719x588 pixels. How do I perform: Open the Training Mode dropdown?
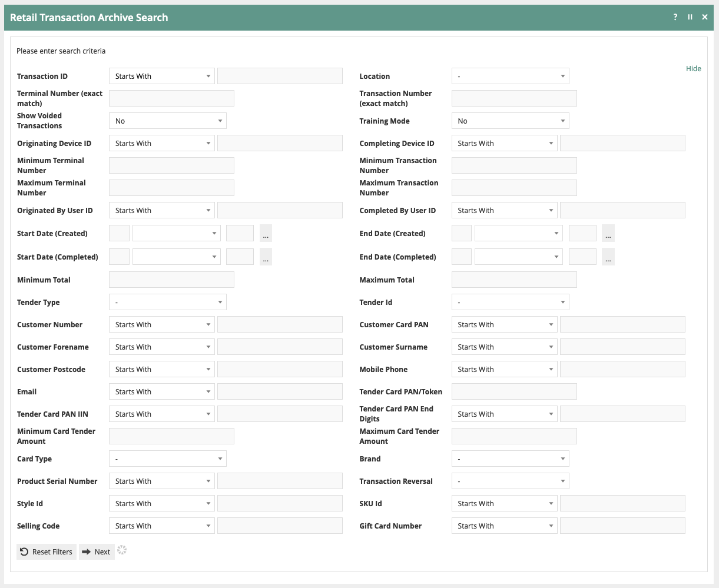(x=510, y=121)
